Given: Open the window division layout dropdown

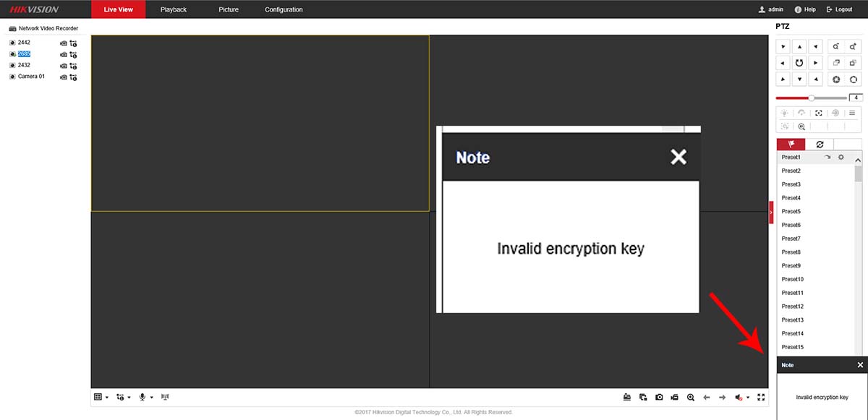Looking at the screenshot, I should click(107, 397).
